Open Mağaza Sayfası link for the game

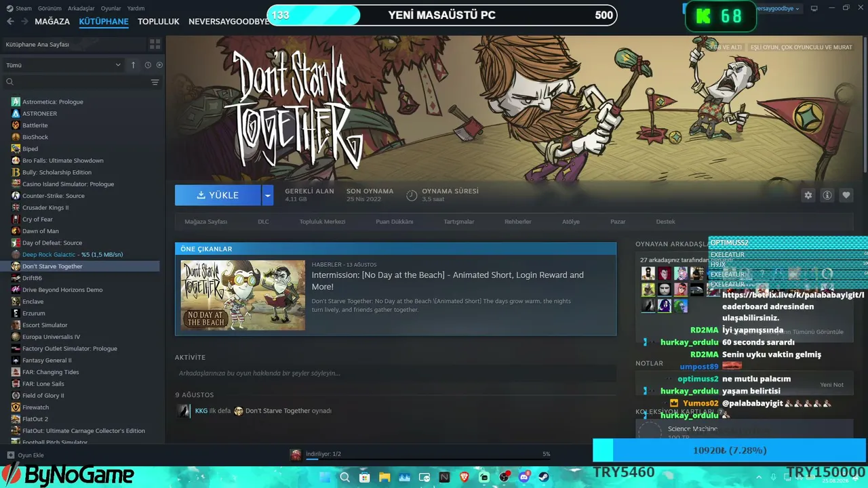(206, 222)
